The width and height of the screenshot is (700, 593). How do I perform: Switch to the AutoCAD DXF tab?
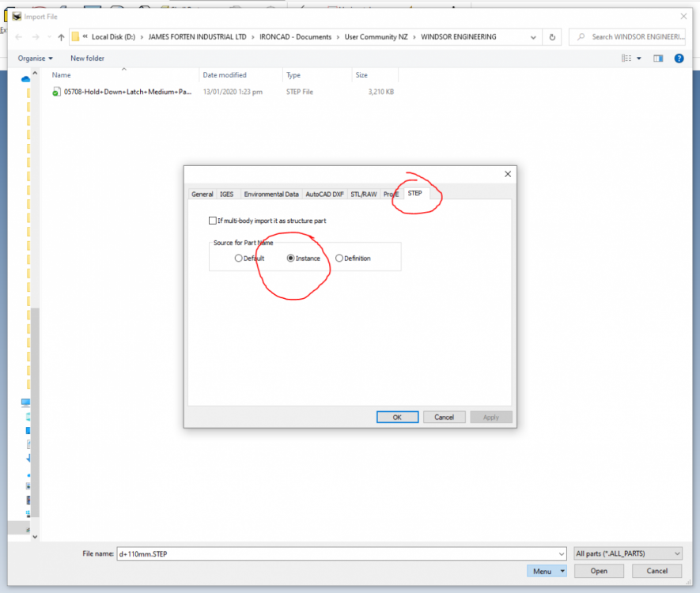click(324, 194)
